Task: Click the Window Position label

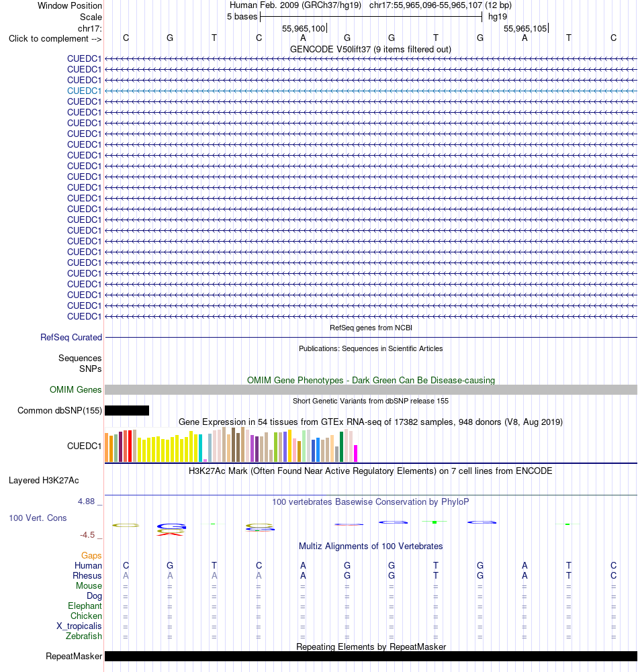Action: click(70, 5)
